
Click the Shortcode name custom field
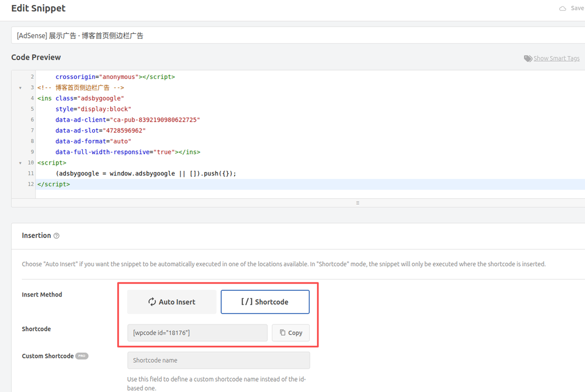click(219, 360)
